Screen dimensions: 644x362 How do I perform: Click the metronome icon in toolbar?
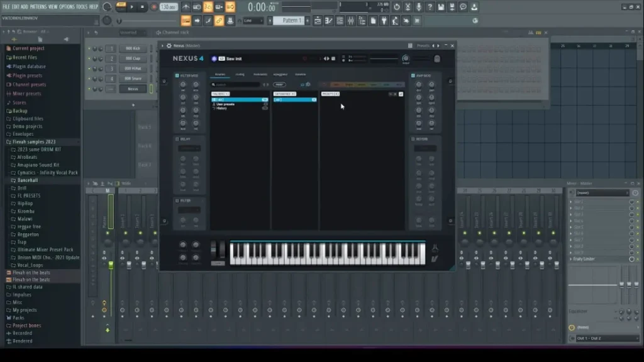[x=186, y=7]
